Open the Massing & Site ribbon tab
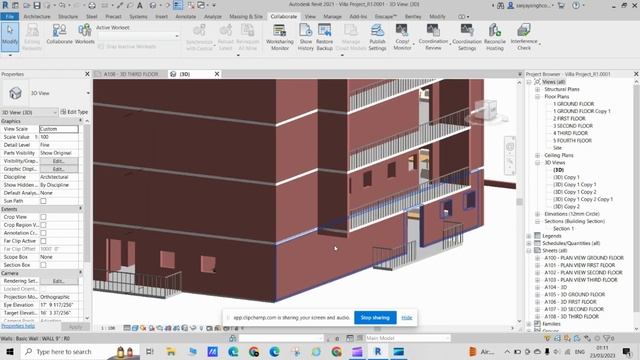 coord(246,17)
